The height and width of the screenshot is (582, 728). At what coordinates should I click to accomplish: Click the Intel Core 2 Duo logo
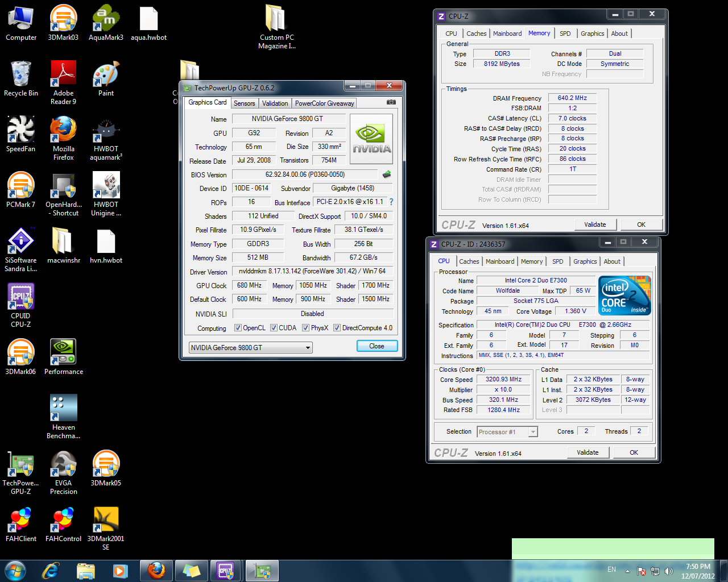coord(625,296)
